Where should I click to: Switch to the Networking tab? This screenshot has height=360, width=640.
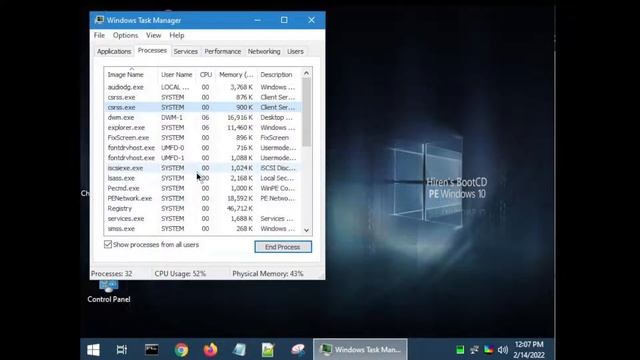264,51
